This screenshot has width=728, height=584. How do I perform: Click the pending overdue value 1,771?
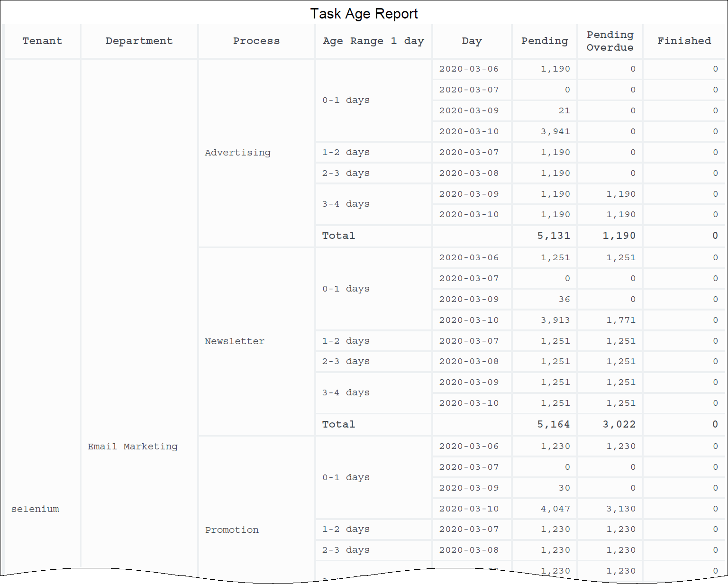click(620, 320)
